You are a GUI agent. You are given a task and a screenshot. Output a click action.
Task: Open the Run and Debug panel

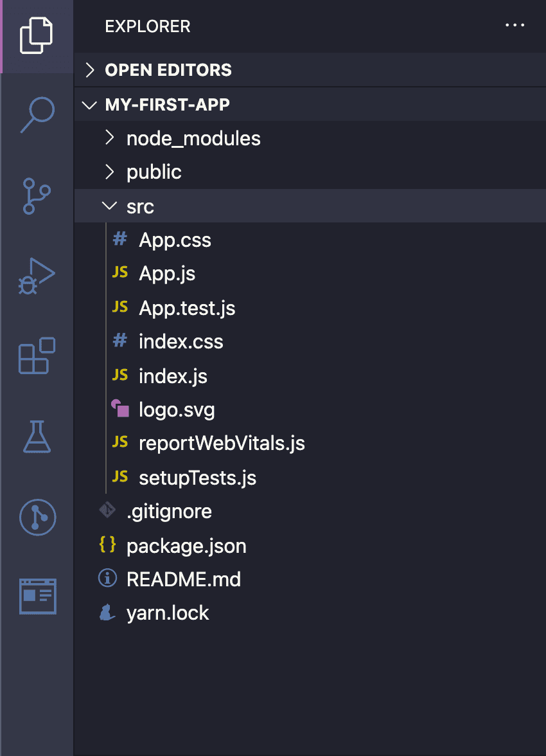click(37, 275)
